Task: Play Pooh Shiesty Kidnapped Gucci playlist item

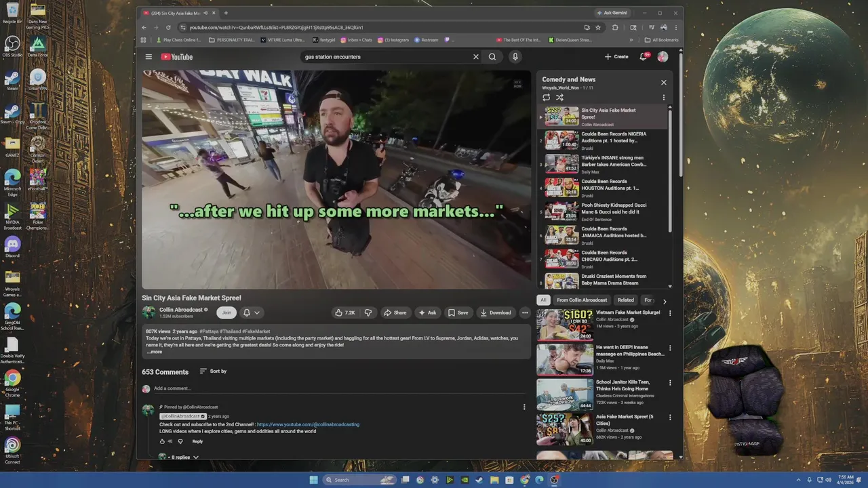Action: click(x=603, y=212)
